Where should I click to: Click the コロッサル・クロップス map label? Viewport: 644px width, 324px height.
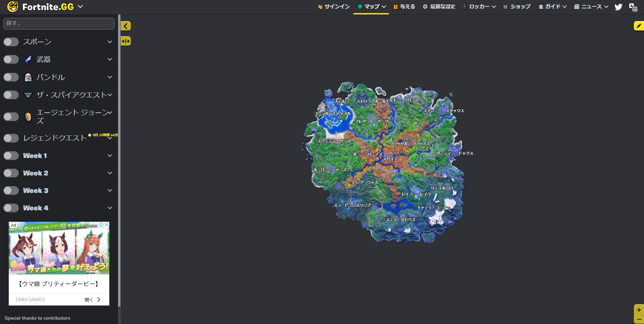pyautogui.click(x=409, y=144)
